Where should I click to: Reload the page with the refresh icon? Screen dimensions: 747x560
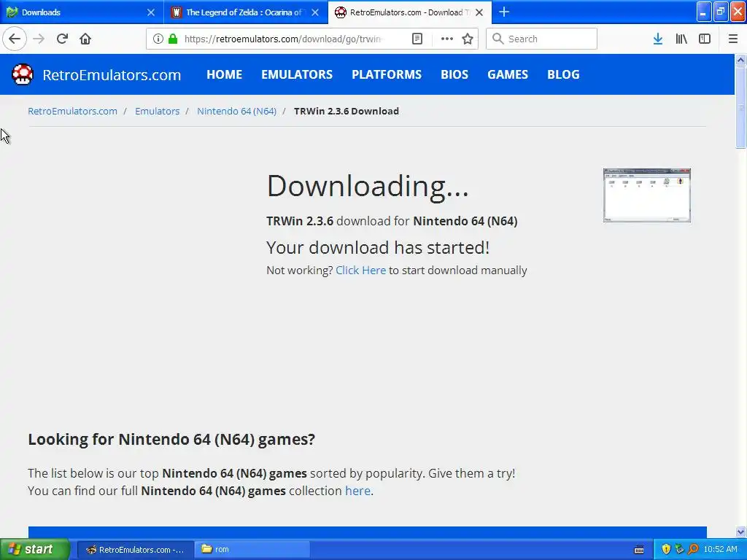62,39
